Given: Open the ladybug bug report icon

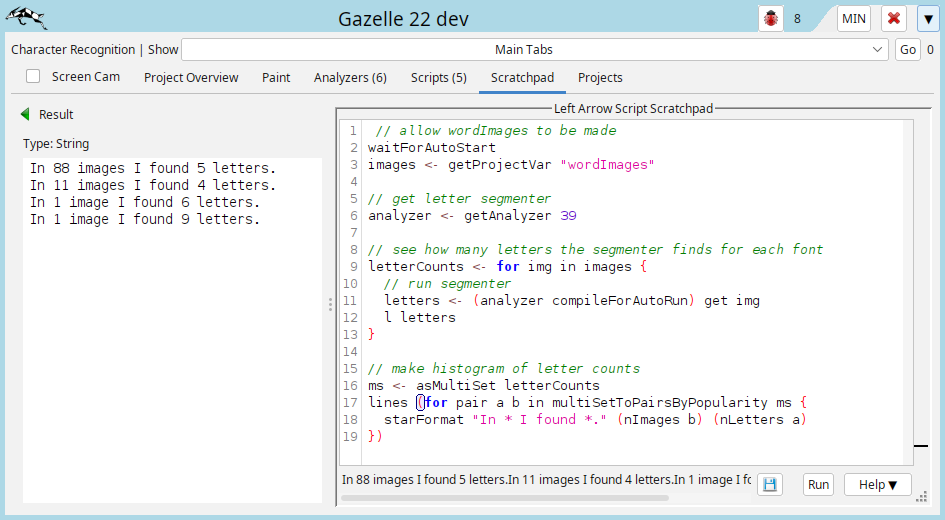Looking at the screenshot, I should tap(771, 19).
